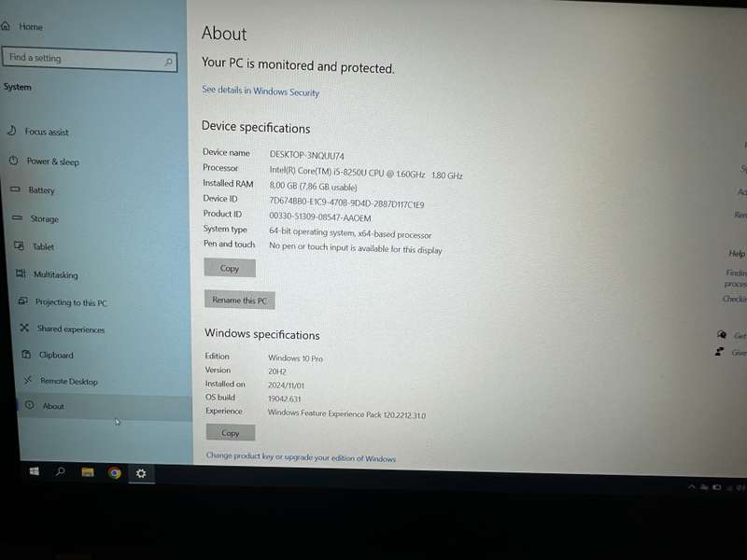The width and height of the screenshot is (747, 560).
Task: Show hidden system tray icons chevron
Action: tap(691, 486)
